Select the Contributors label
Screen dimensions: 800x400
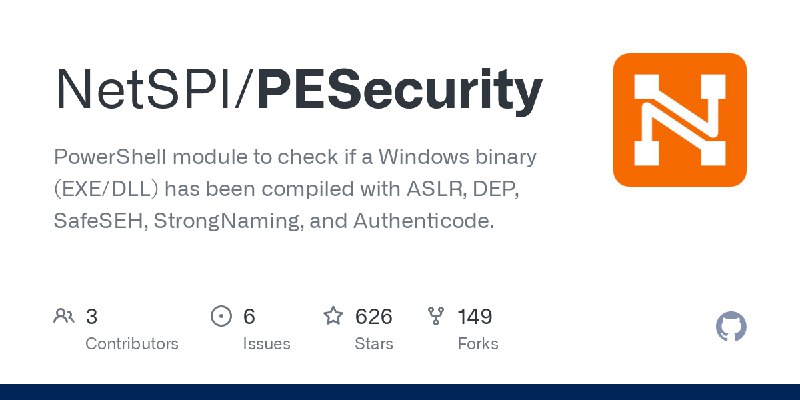click(x=132, y=344)
